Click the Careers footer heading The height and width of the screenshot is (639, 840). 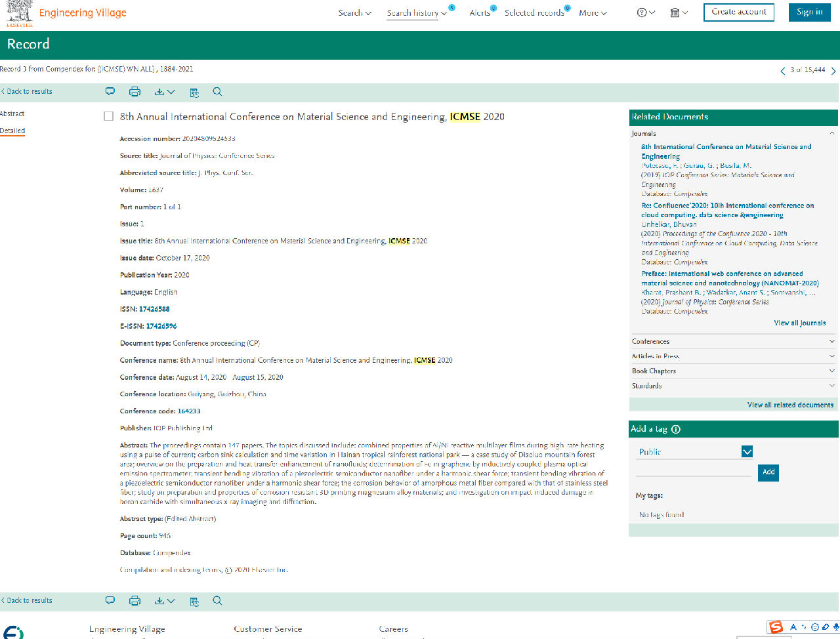394,629
